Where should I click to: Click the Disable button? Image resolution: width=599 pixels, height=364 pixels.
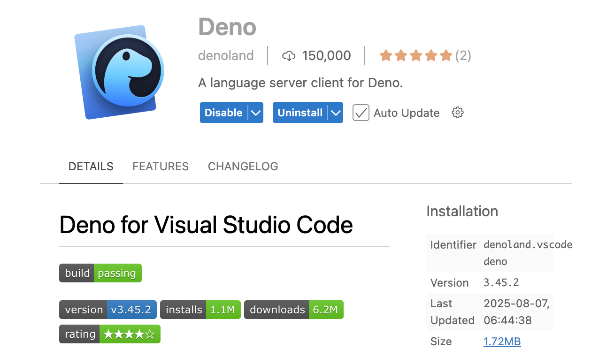[223, 113]
